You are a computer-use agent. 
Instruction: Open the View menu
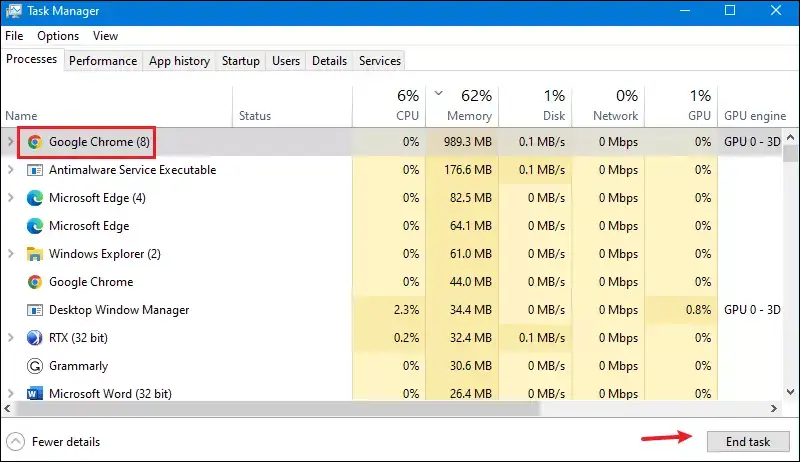[105, 36]
